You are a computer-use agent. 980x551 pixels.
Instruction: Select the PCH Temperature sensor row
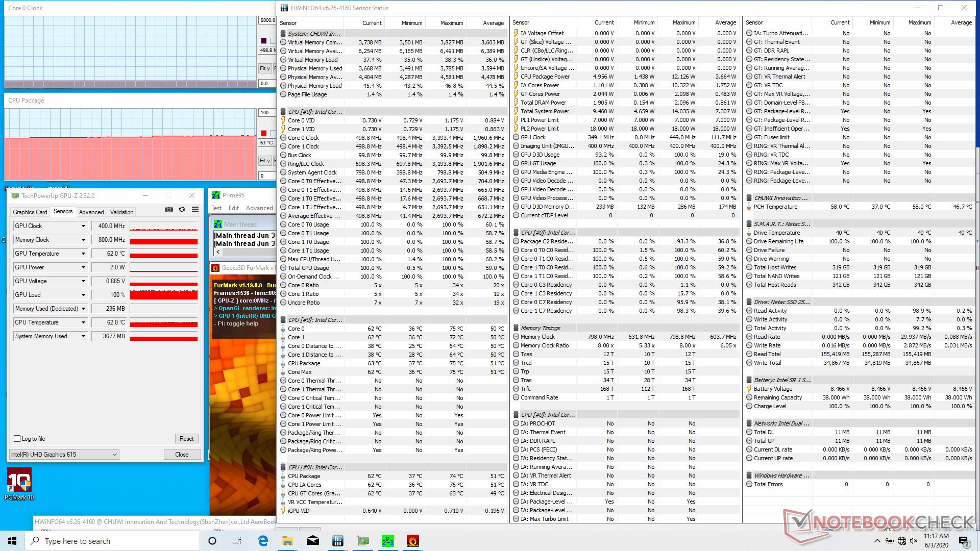point(860,207)
